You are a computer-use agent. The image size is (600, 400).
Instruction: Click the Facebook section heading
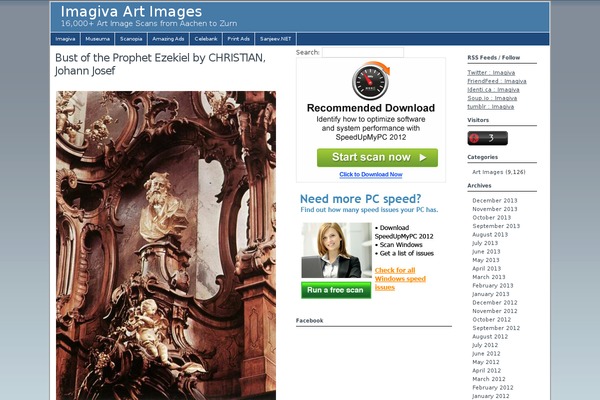coord(310,320)
